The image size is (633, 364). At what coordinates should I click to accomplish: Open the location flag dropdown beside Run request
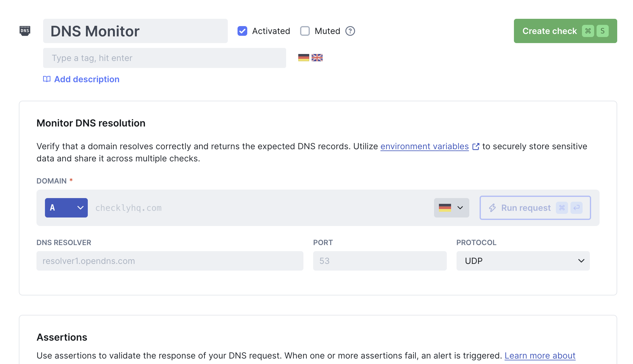(451, 208)
